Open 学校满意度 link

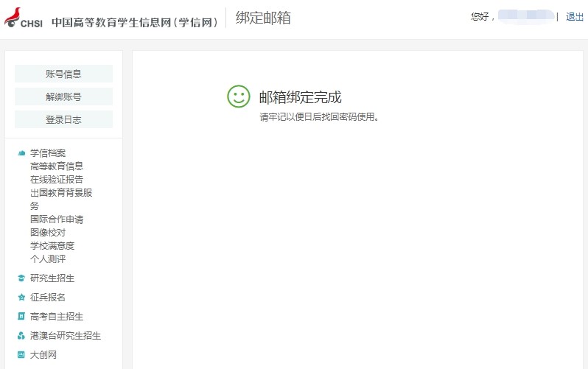click(52, 246)
